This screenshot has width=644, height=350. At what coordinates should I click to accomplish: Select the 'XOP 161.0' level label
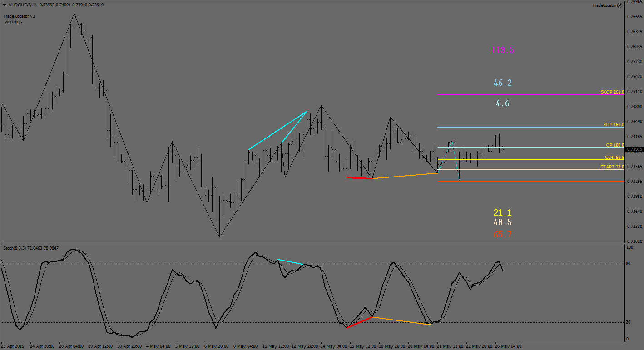tap(614, 124)
